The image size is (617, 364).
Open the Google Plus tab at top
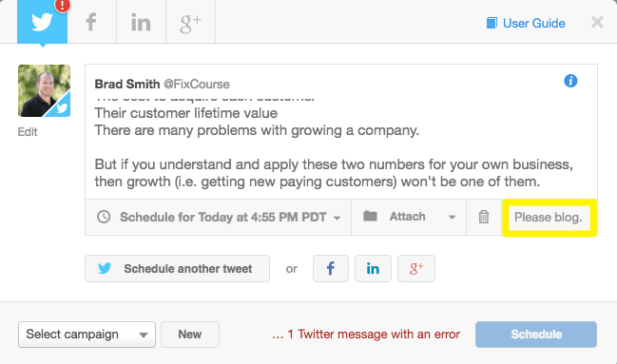pyautogui.click(x=190, y=22)
